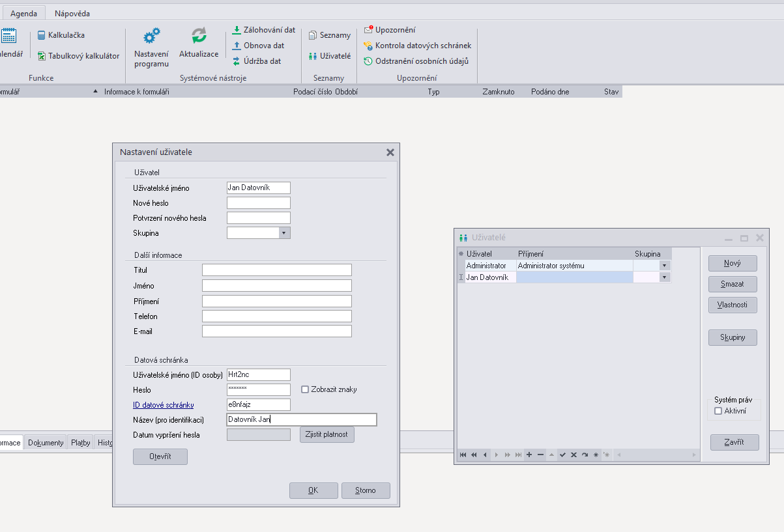Toggle the Aktivní system rights checkbox
The image size is (784, 532).
718,411
